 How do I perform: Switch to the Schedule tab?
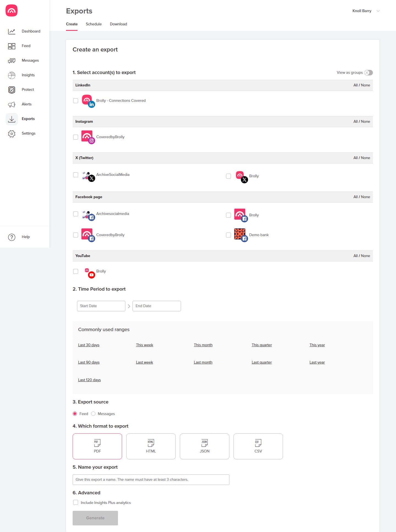[94, 24]
